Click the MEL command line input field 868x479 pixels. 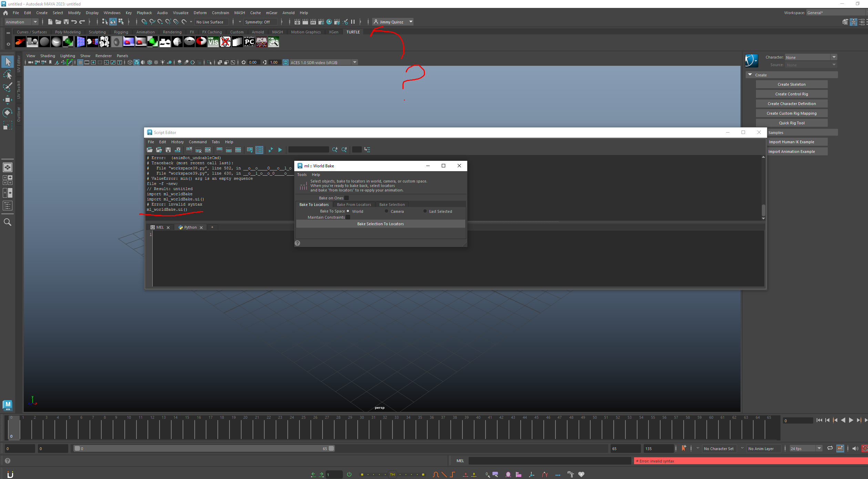click(550, 461)
